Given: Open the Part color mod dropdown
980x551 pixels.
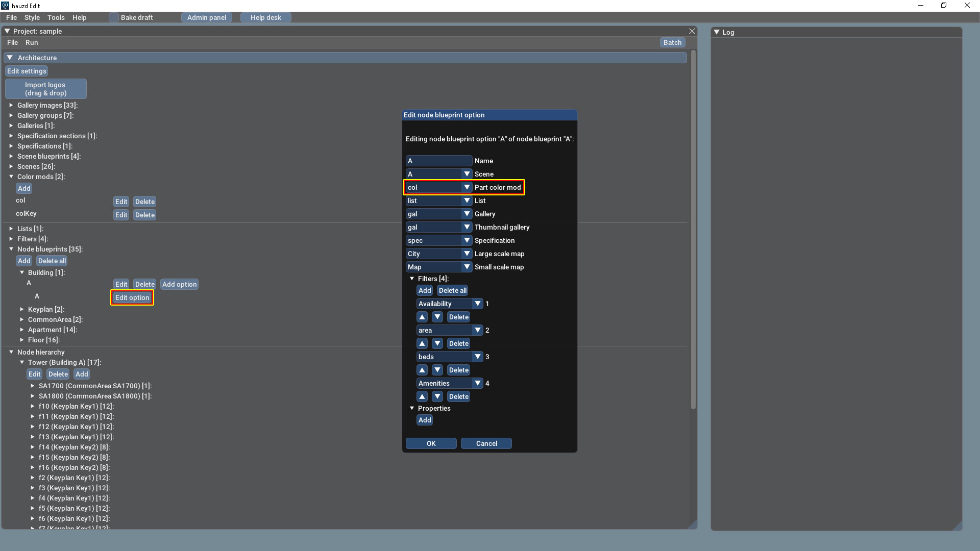Looking at the screenshot, I should [x=467, y=187].
